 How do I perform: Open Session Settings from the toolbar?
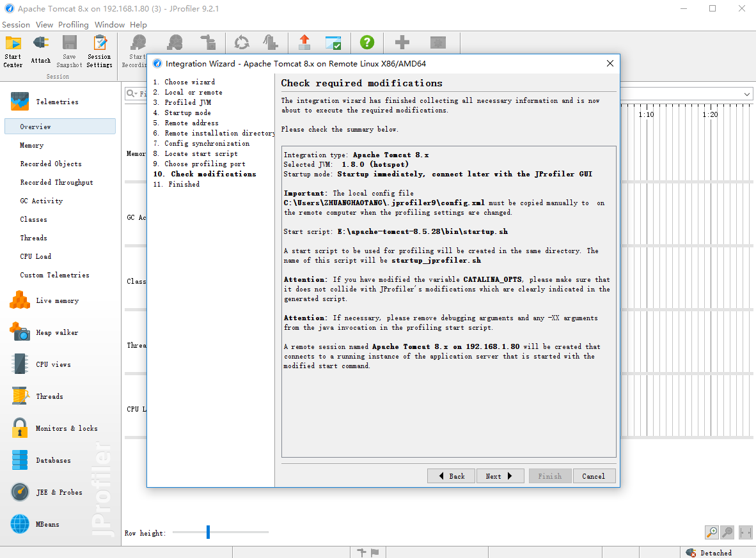click(99, 51)
